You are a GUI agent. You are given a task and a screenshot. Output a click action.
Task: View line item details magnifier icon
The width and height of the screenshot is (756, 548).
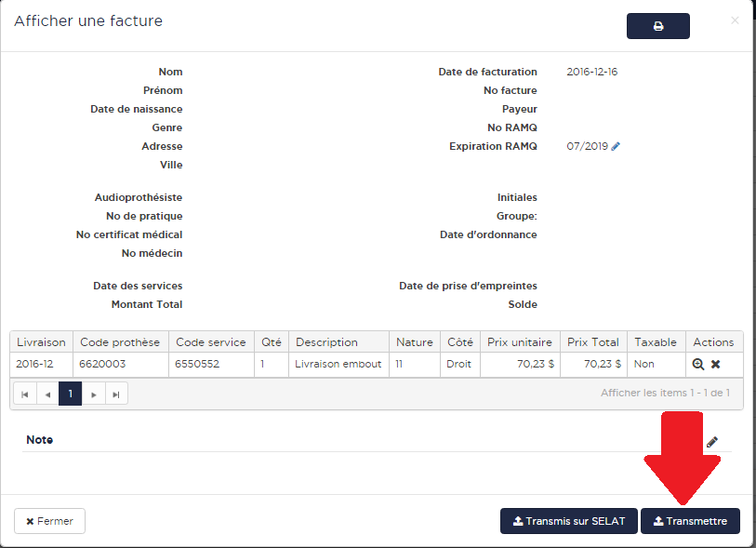pos(698,365)
